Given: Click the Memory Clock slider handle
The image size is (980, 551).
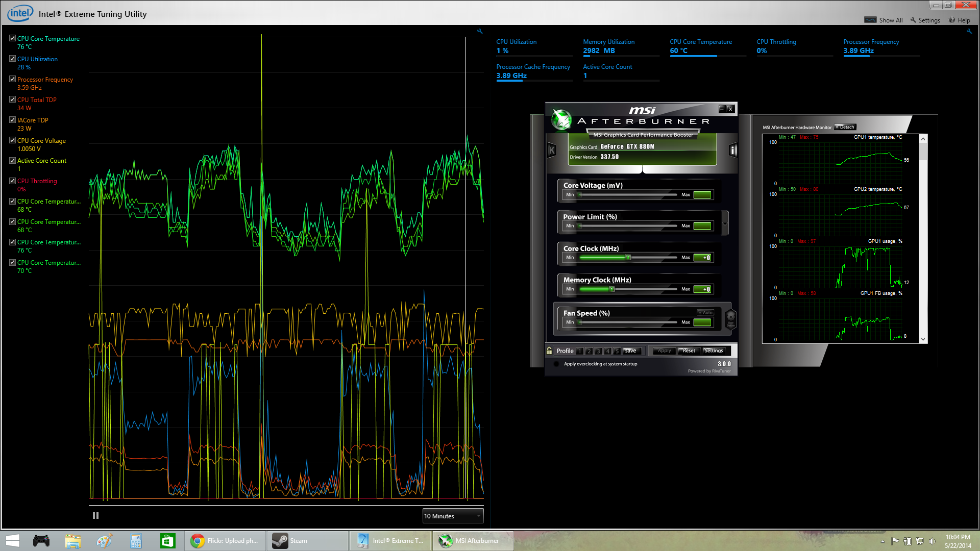Looking at the screenshot, I should (x=611, y=289).
